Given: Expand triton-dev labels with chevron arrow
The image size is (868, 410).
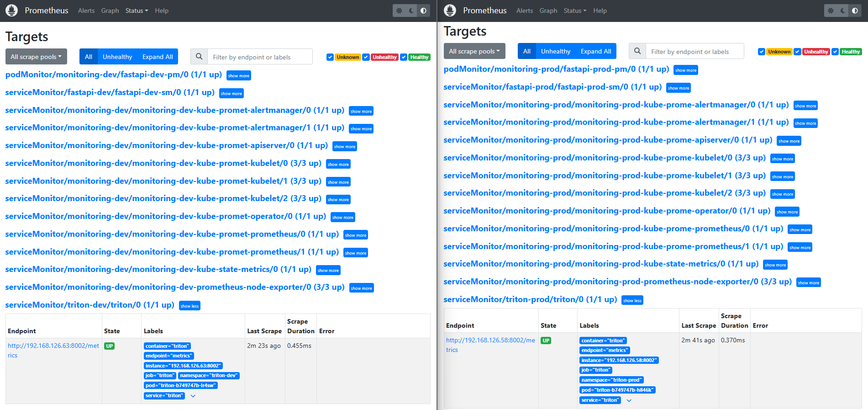Looking at the screenshot, I should coord(193,396).
